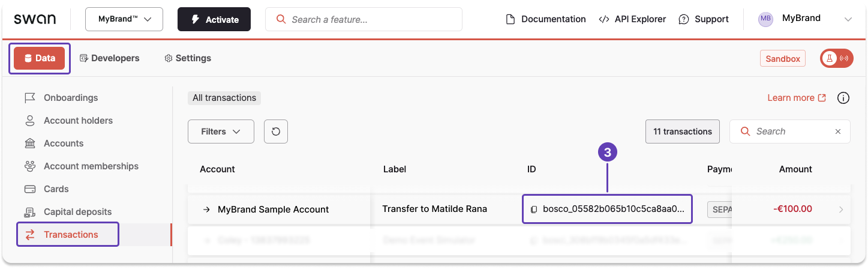Switch to the Developers tab
The height and width of the screenshot is (272, 868).
click(x=109, y=58)
